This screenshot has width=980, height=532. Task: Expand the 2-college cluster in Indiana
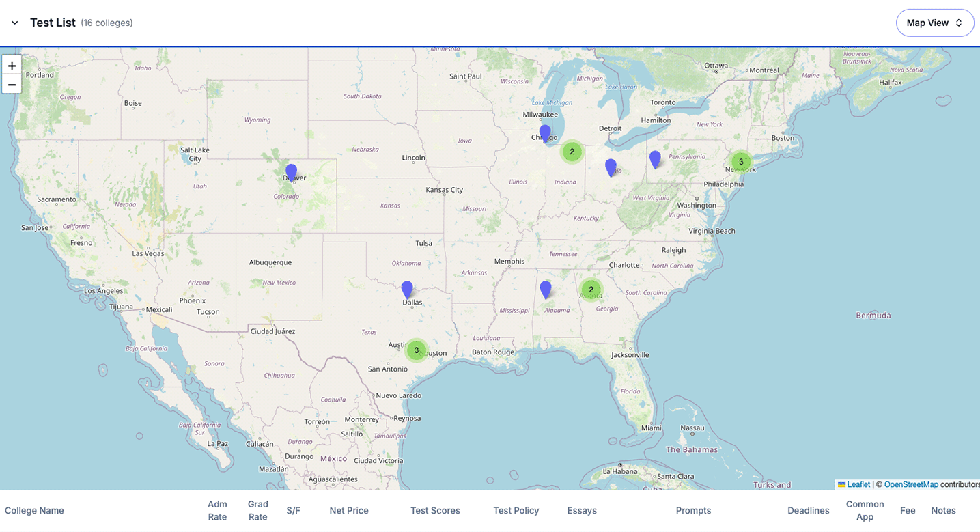click(x=572, y=152)
